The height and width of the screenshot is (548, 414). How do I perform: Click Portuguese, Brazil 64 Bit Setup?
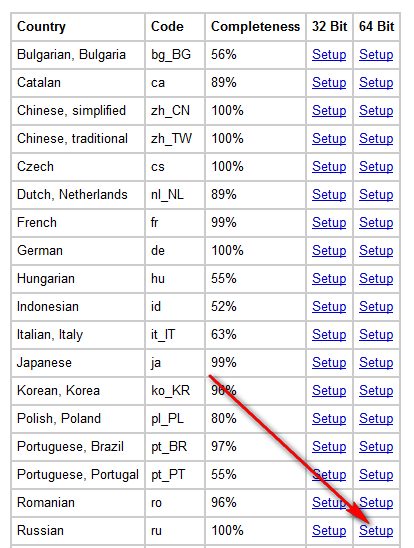376,447
